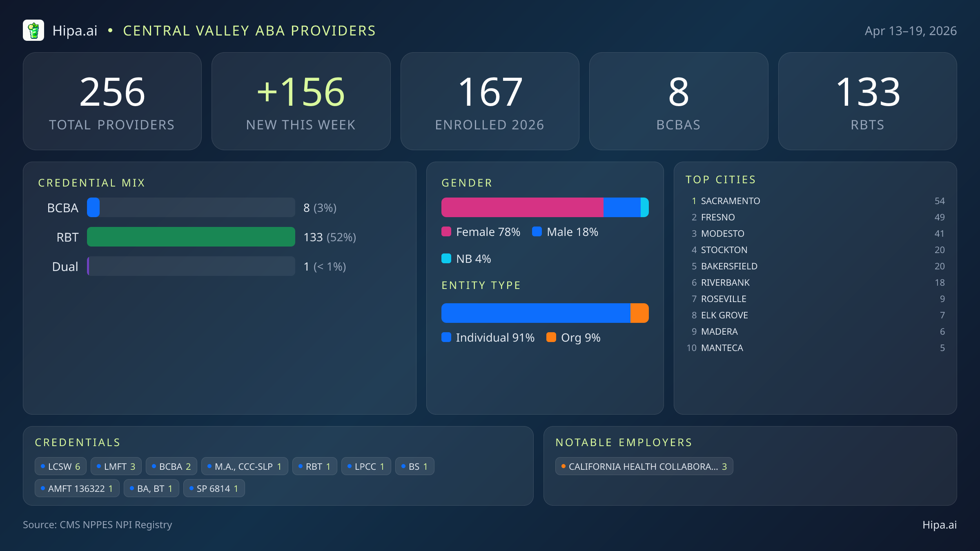The width and height of the screenshot is (980, 551).
Task: Click the Total Providers 256 card
Action: click(112, 101)
